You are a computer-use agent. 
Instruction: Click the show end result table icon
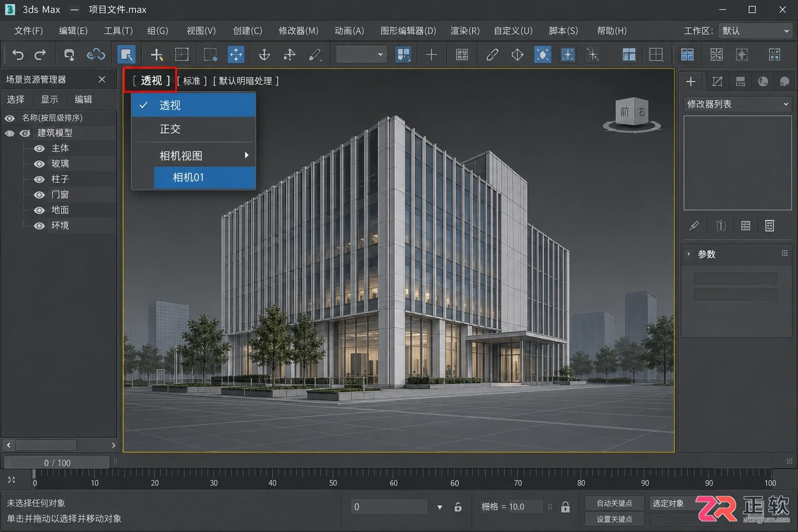745,226
